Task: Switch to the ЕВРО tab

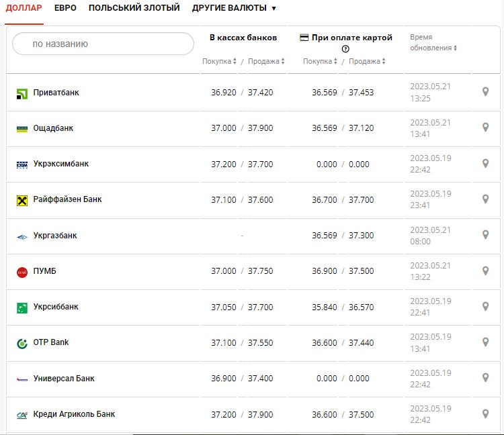Action: point(65,9)
